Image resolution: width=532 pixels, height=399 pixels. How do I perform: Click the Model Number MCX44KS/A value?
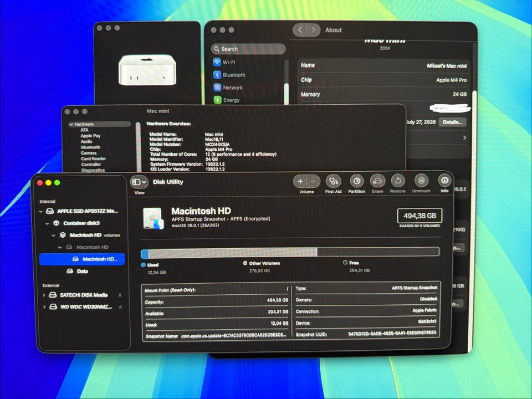(x=217, y=144)
